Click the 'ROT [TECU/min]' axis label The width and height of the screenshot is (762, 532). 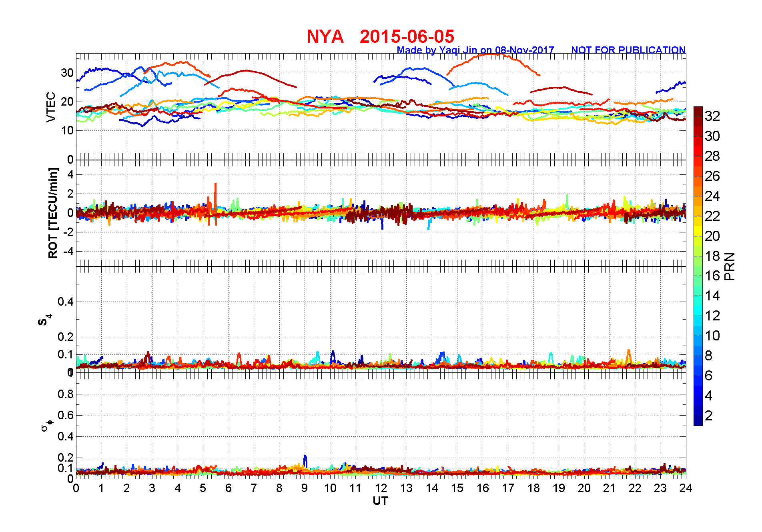click(x=53, y=213)
